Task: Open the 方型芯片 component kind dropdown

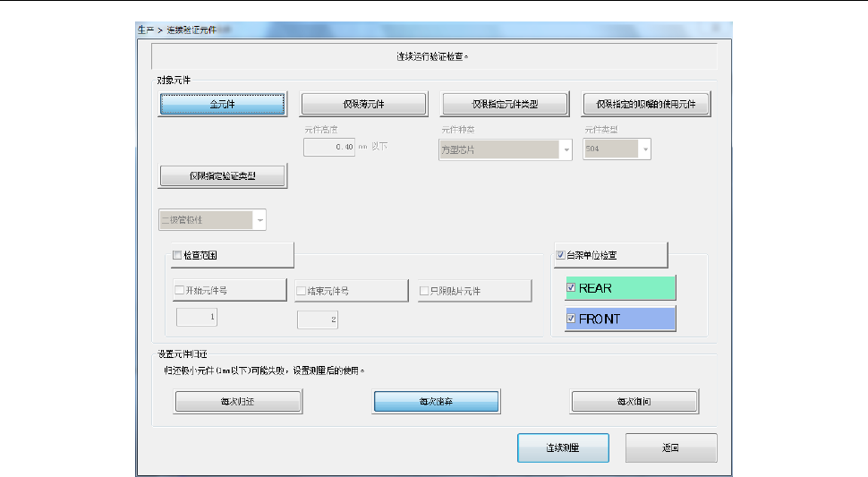Action: coord(506,149)
